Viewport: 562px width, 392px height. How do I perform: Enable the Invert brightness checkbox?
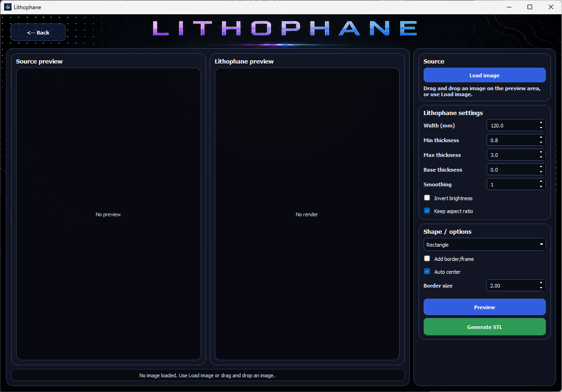click(x=427, y=198)
